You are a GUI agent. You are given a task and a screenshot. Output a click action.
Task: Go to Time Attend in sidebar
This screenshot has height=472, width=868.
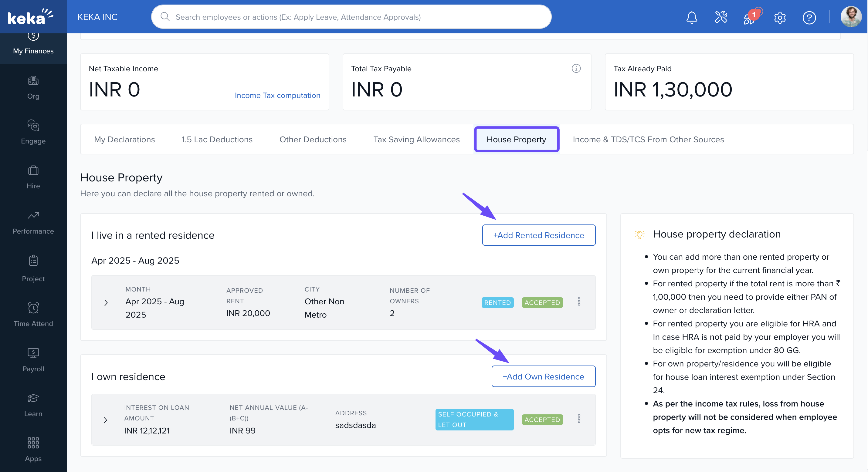tap(33, 314)
